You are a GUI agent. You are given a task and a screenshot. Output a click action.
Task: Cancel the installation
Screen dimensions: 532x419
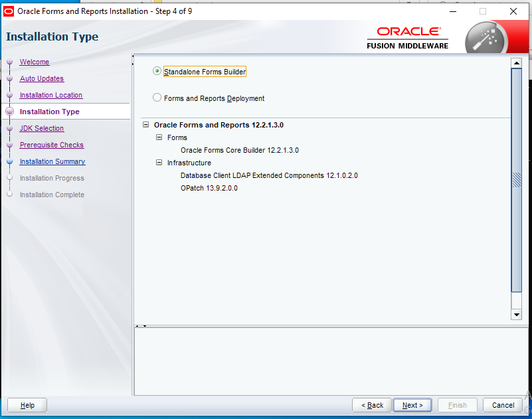pos(503,405)
